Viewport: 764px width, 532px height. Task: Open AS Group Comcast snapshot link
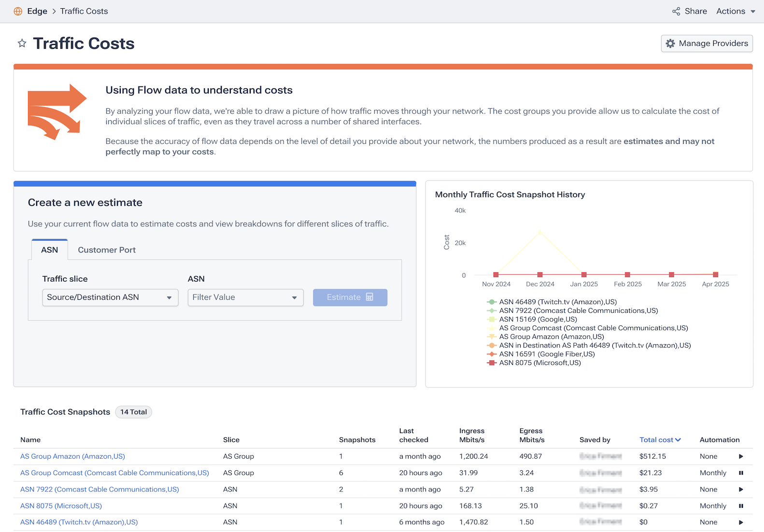point(114,473)
